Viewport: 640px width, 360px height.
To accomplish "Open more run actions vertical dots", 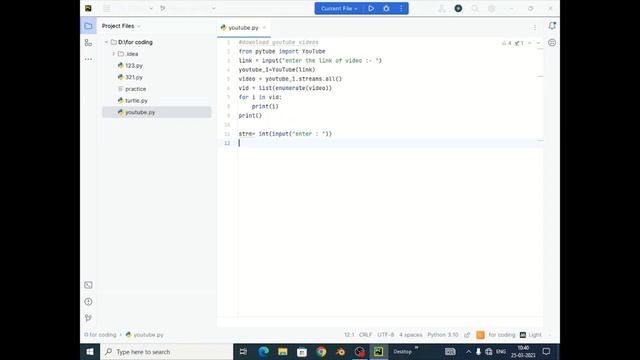I will pos(401,8).
